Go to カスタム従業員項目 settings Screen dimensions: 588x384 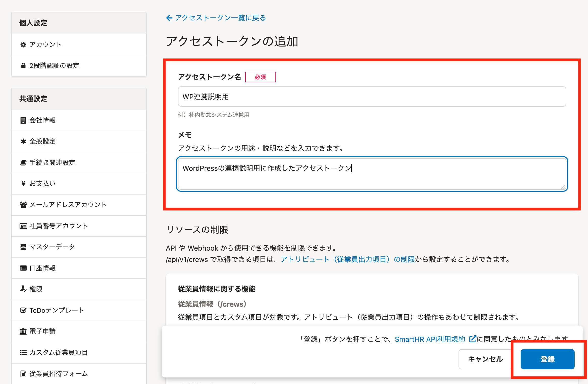point(59,352)
